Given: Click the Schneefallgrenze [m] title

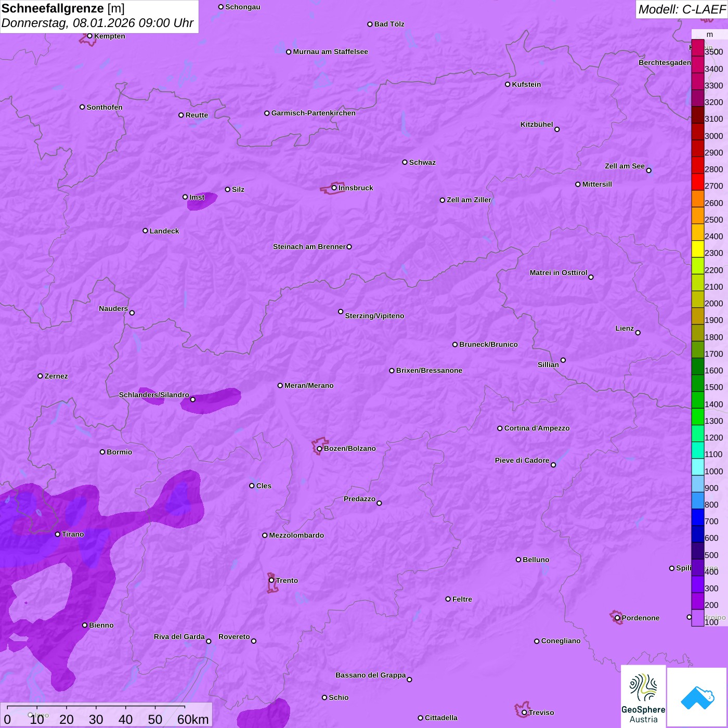Looking at the screenshot, I should [x=63, y=8].
